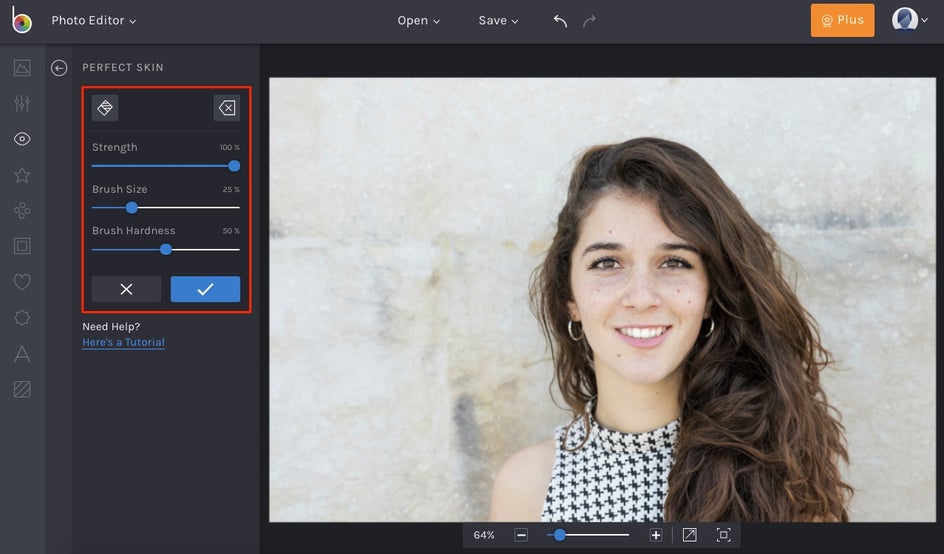The height and width of the screenshot is (554, 944).
Task: Undo the last action
Action: coord(560,21)
